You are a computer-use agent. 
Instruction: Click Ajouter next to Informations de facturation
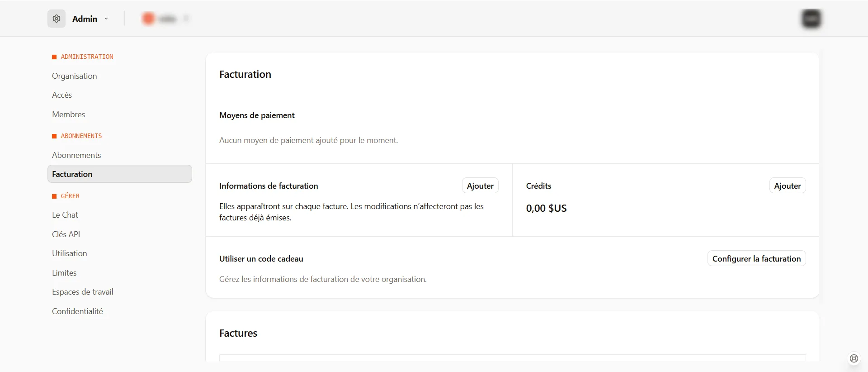(x=480, y=186)
